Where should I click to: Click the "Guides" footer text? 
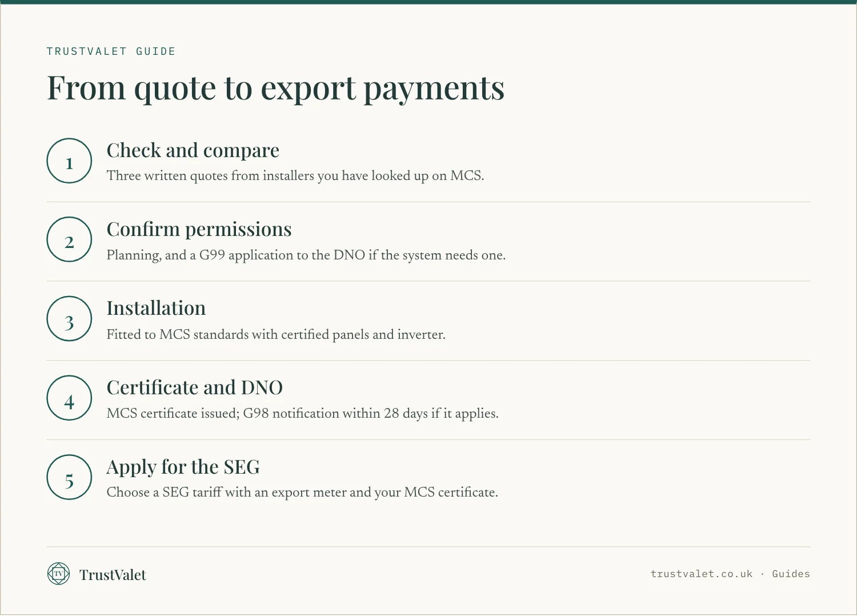click(791, 574)
